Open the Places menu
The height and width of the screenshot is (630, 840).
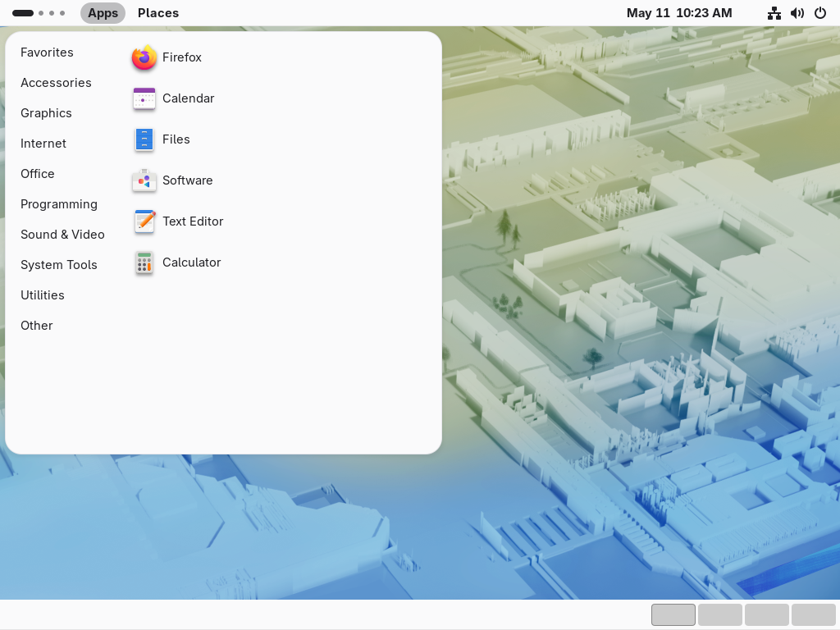pos(158,13)
